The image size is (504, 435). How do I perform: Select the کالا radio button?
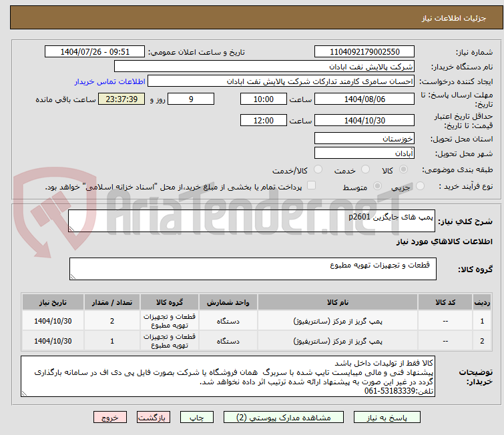(x=403, y=169)
